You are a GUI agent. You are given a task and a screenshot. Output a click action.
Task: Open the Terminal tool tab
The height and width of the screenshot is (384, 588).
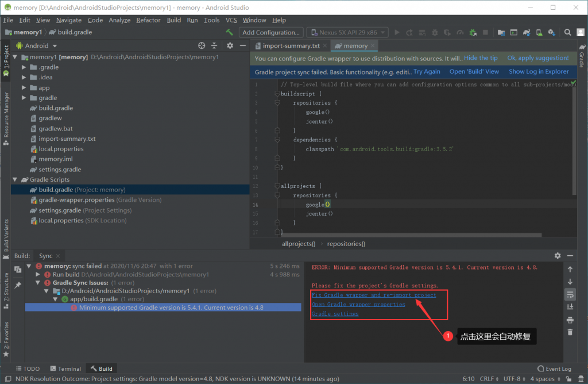(65, 368)
